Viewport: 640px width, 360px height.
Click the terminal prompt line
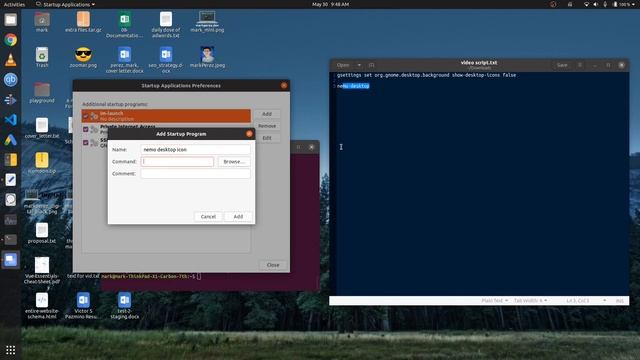[151, 276]
